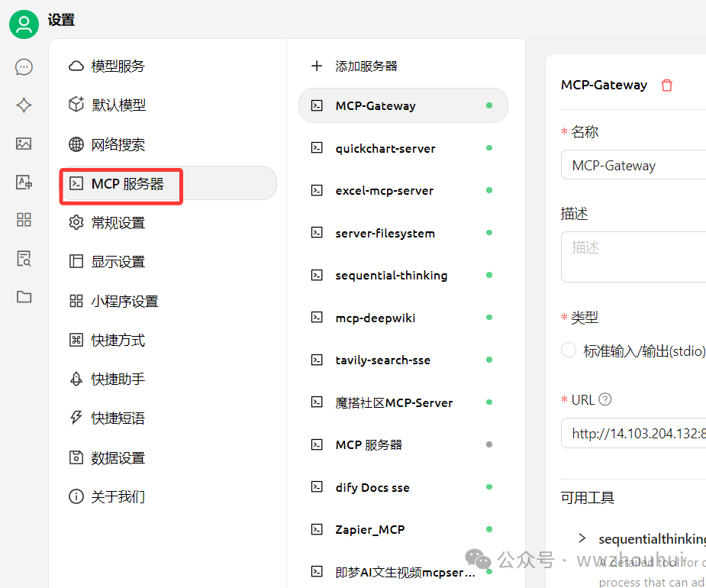Viewport: 706px width, 588px height.
Task: Click the terminal icon beside tavily-search-sse
Action: click(317, 360)
